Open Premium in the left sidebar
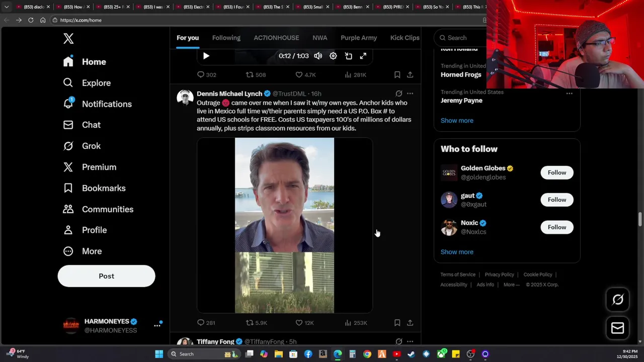The width and height of the screenshot is (644, 362). pyautogui.click(x=90, y=167)
